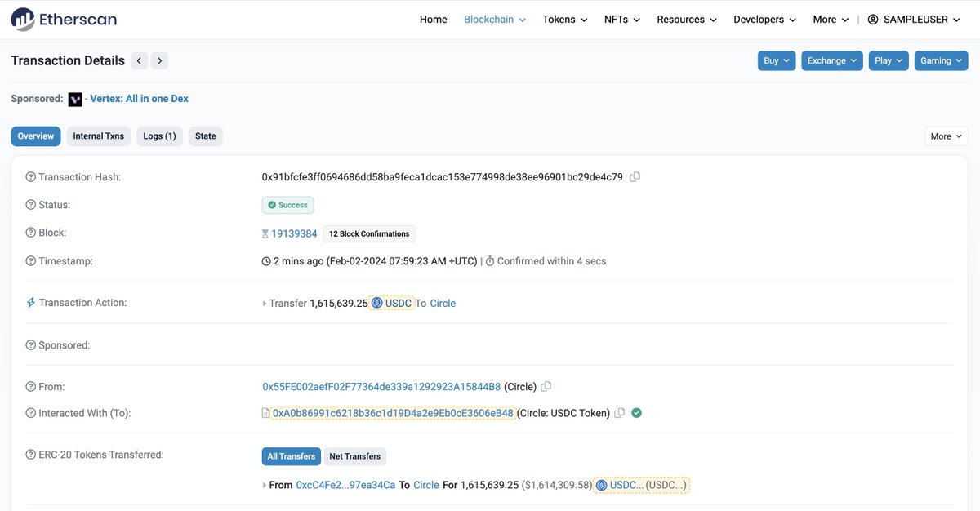Image resolution: width=980 pixels, height=511 pixels.
Task: Open sender address 0xcC4Fe2...97ea34Ca
Action: pos(345,485)
